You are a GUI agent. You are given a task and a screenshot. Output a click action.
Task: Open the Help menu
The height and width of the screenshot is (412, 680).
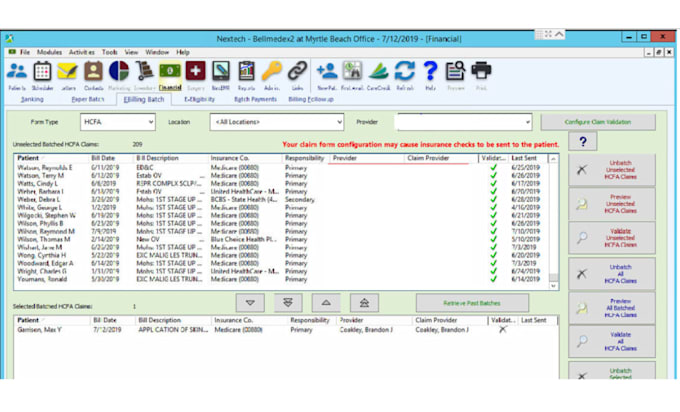(183, 52)
